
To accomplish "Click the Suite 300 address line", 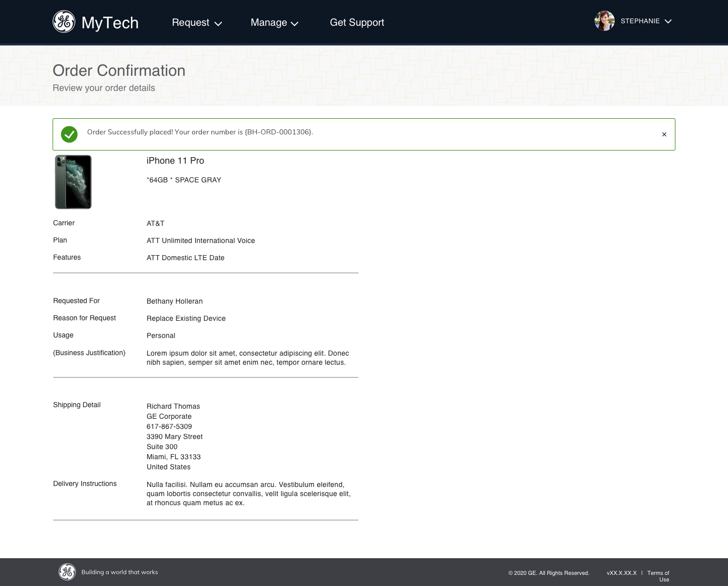I will coord(162,447).
